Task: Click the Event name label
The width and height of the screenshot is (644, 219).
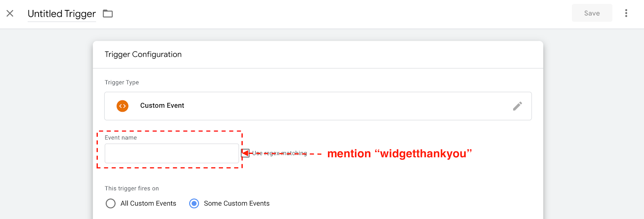Action: click(x=121, y=137)
